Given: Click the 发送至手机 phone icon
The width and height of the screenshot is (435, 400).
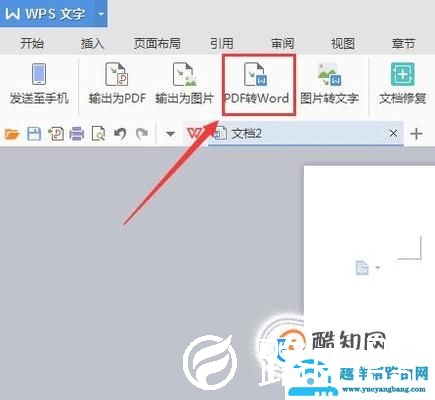Looking at the screenshot, I should (39, 74).
